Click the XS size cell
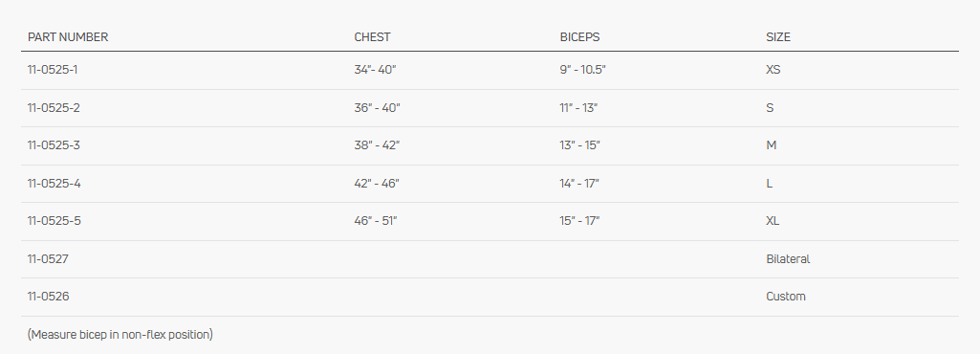The image size is (980, 354). tap(773, 70)
